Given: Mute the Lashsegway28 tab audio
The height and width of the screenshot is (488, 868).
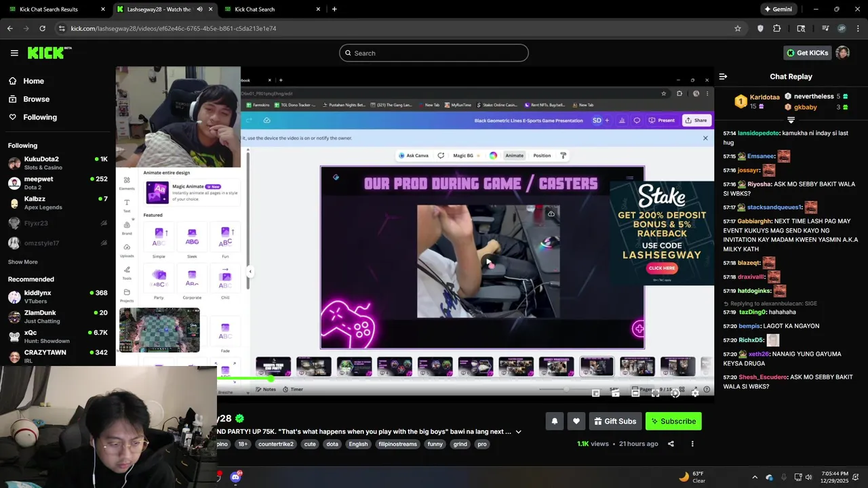Looking at the screenshot, I should 199,9.
